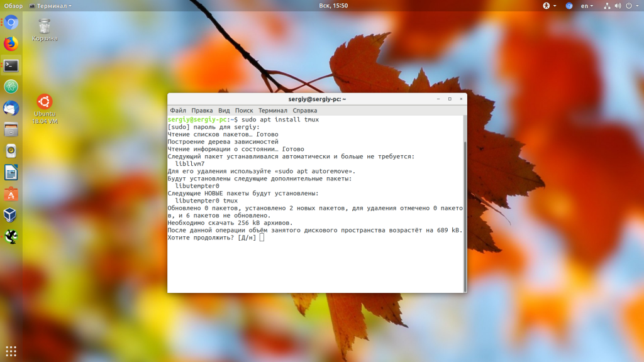Open Chromium browser from the dock
This screenshot has height=362, width=644.
click(x=11, y=23)
